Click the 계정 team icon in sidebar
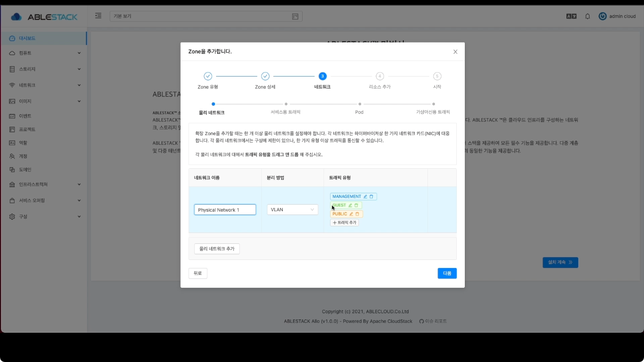 [12, 156]
